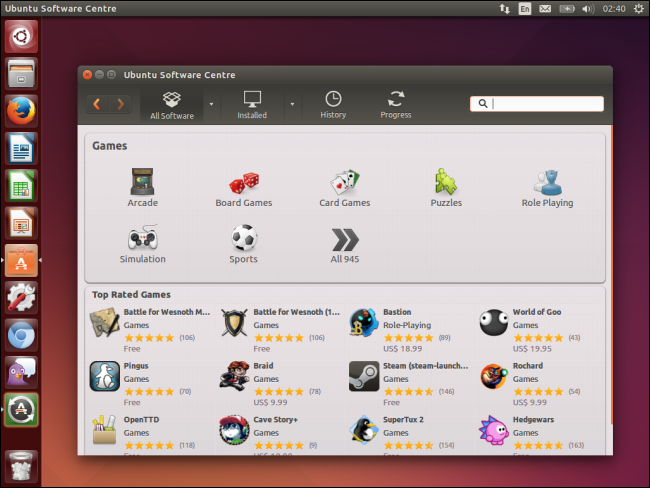Click the 'US$ 18.99' Bastion price
The height and width of the screenshot is (488, 650).
[x=403, y=349]
